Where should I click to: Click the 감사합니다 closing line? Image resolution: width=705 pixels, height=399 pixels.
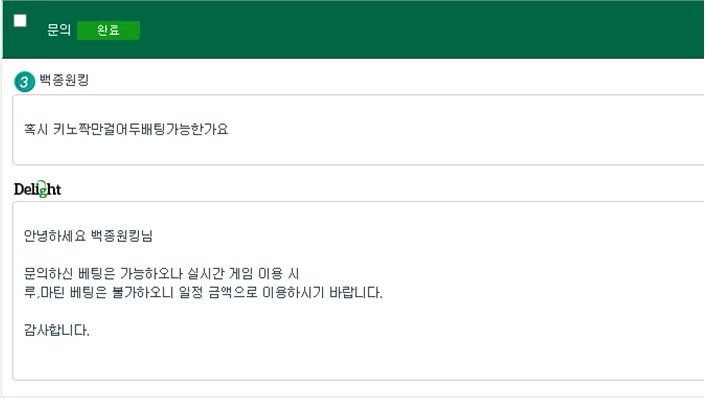[x=57, y=331]
